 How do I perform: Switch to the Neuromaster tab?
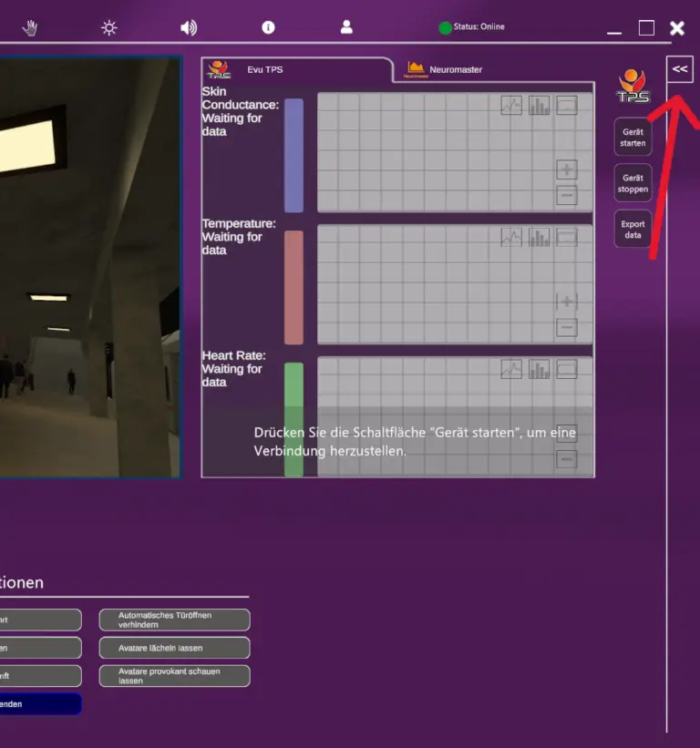click(x=444, y=69)
